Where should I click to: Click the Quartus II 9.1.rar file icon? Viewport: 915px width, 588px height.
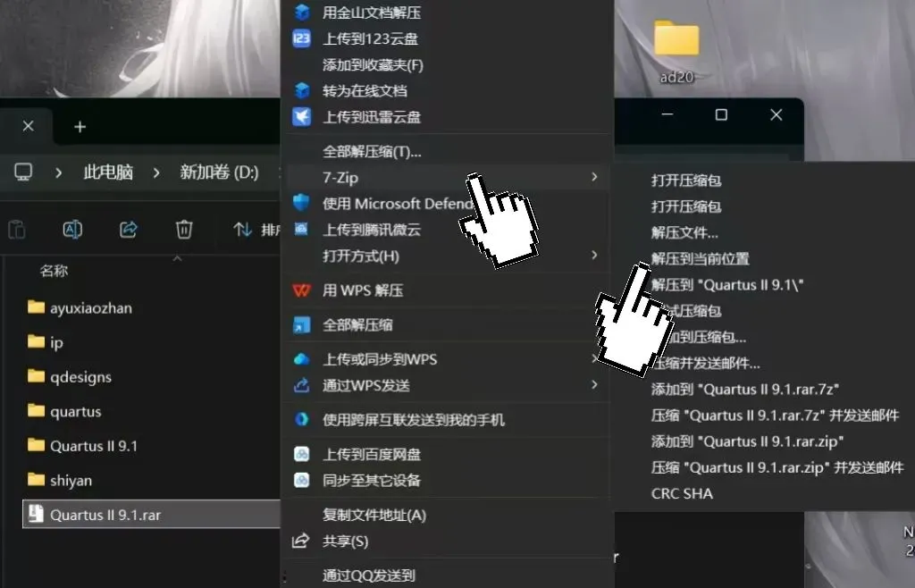(x=36, y=514)
